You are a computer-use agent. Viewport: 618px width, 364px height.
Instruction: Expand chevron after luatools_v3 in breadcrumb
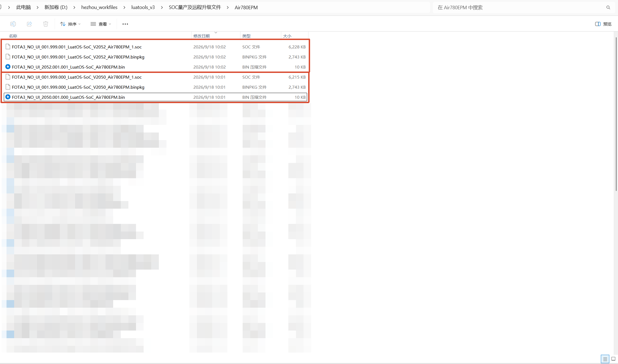[x=162, y=7]
